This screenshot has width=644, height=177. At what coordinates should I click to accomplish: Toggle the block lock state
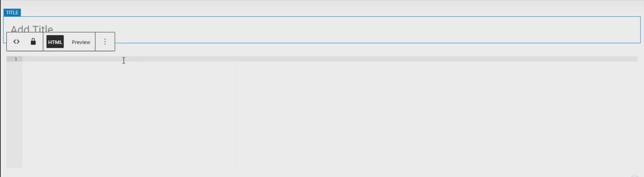pyautogui.click(x=33, y=42)
